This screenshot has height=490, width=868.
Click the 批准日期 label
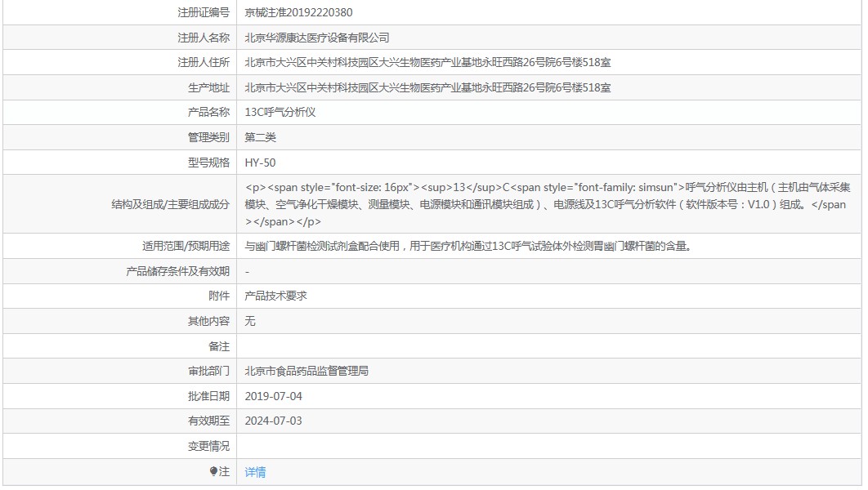(208, 396)
